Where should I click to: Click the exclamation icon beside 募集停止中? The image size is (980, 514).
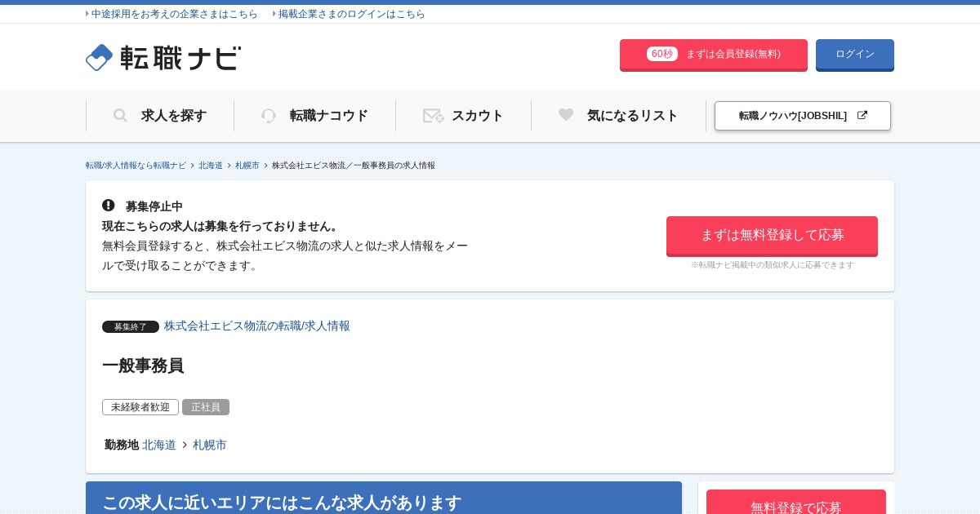[109, 206]
